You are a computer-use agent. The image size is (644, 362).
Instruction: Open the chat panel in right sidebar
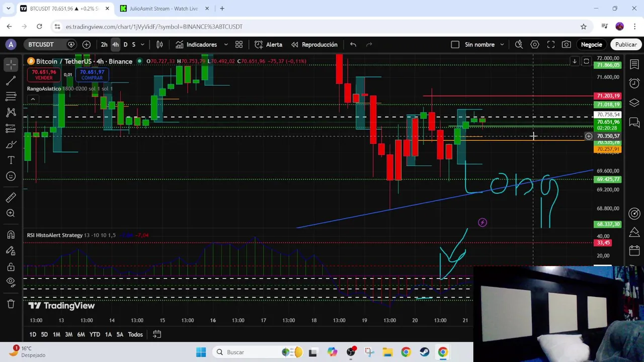point(634,122)
